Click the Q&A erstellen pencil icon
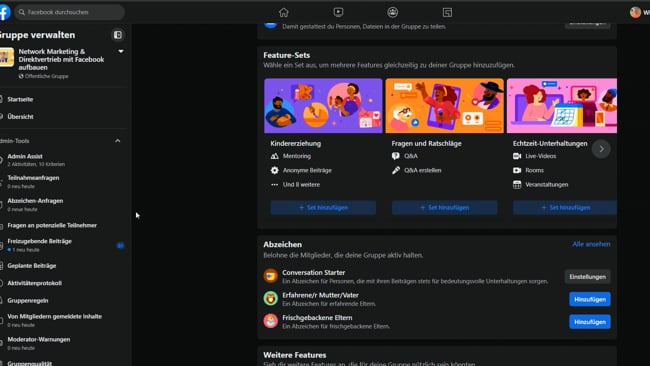 (396, 170)
